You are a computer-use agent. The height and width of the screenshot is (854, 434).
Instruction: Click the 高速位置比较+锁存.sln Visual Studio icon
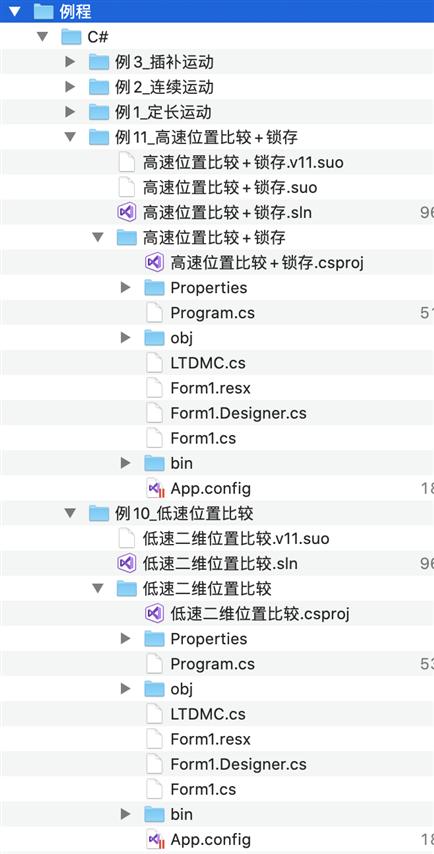point(126,212)
